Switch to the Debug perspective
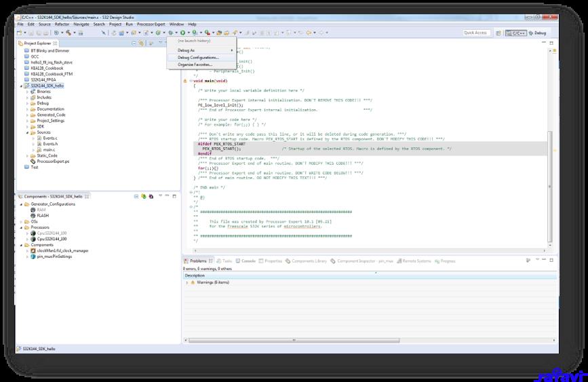The height and width of the screenshot is (382, 588). click(x=538, y=33)
